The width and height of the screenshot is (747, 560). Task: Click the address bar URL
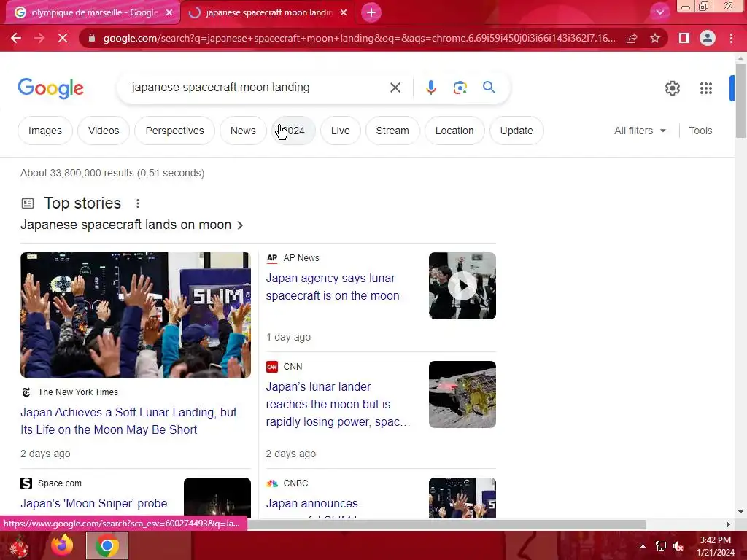(x=359, y=38)
